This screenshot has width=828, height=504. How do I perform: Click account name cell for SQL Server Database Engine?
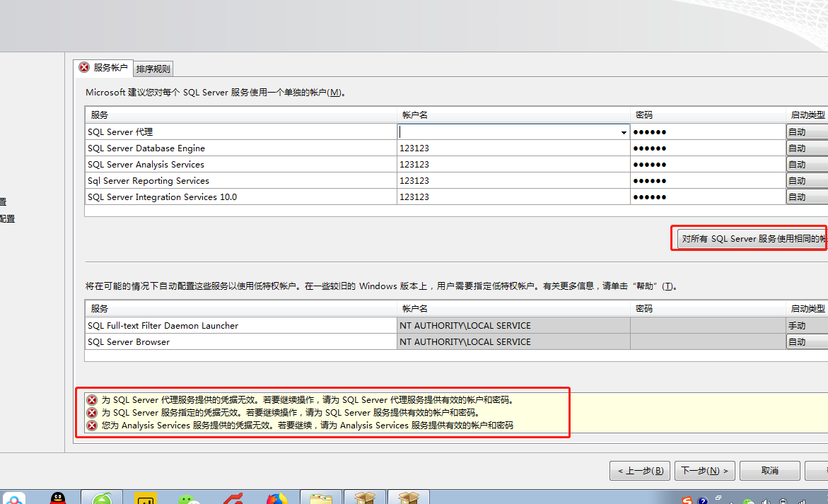click(x=513, y=148)
